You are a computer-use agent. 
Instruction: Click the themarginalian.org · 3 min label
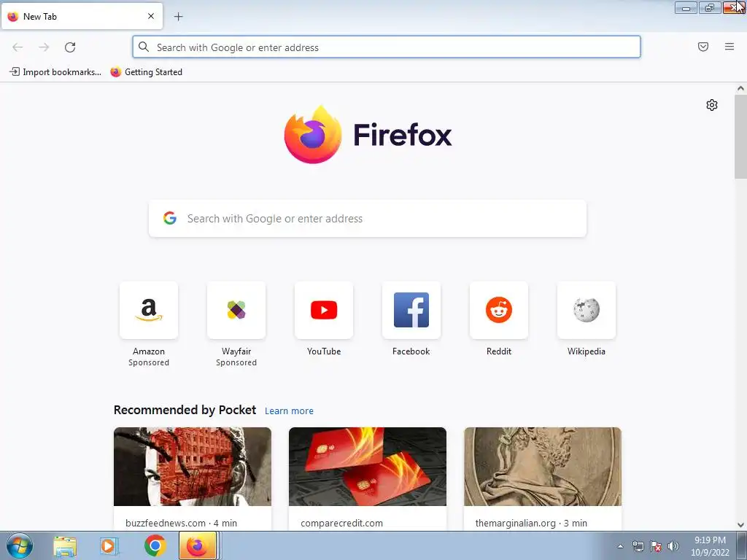[x=531, y=523]
